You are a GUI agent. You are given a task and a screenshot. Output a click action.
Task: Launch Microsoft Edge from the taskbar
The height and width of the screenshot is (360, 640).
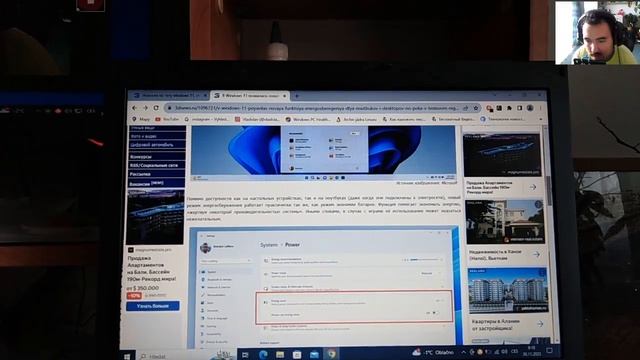point(263,355)
